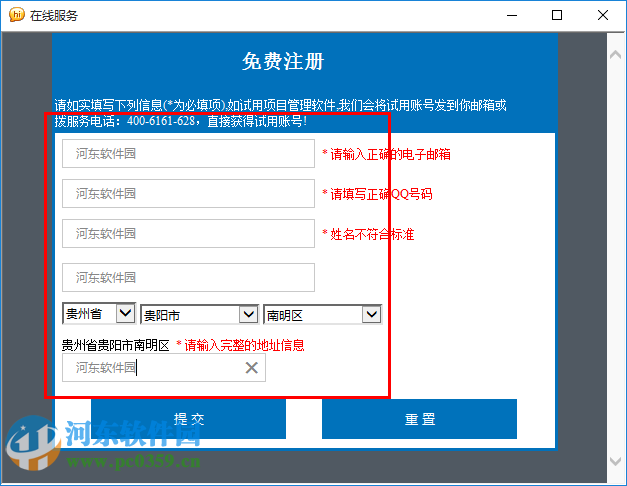Viewport: 627px width, 486px height.
Task: Click the 姓名不符合标准 error text
Action: tap(372, 234)
